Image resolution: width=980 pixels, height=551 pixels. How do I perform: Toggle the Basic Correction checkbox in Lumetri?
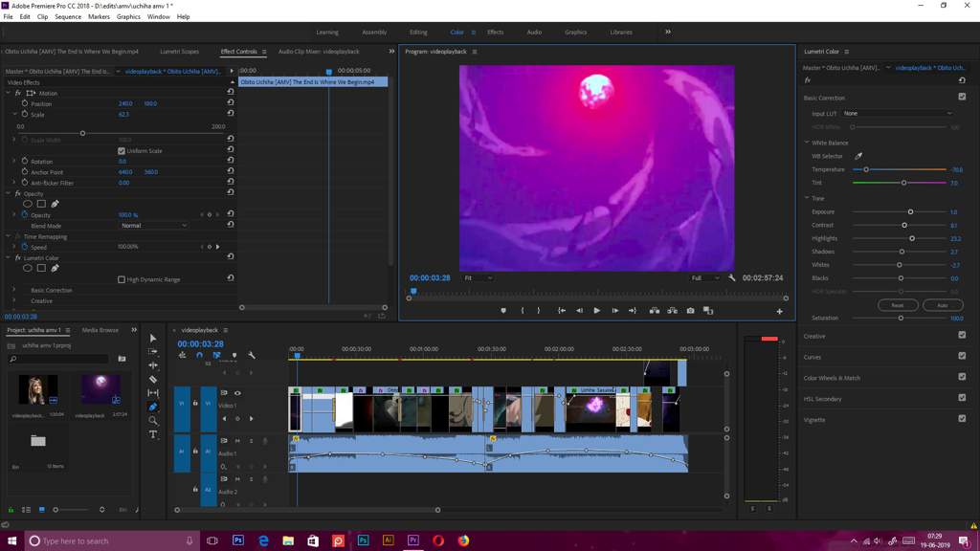(x=962, y=97)
